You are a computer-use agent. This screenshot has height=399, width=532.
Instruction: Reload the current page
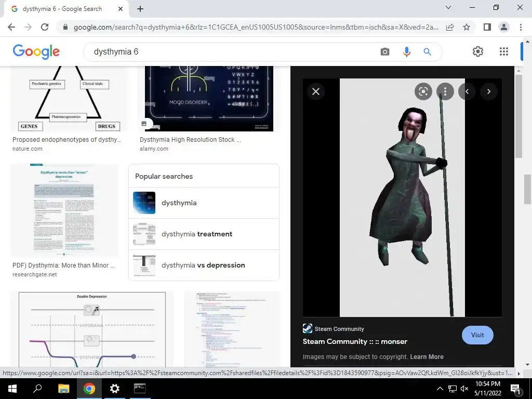[45, 27]
